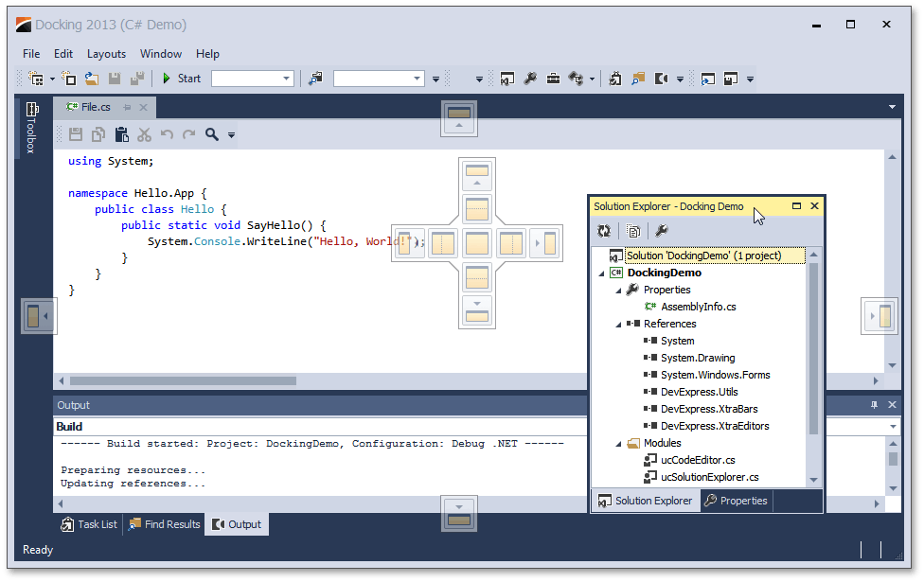Click the Cut scissors icon in editor toolbar

pos(144,134)
